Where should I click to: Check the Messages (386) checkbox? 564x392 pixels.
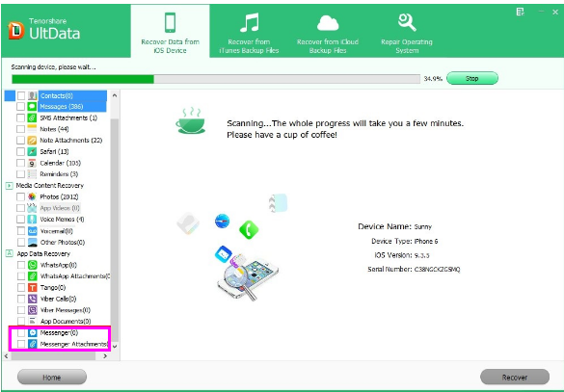coord(21,106)
